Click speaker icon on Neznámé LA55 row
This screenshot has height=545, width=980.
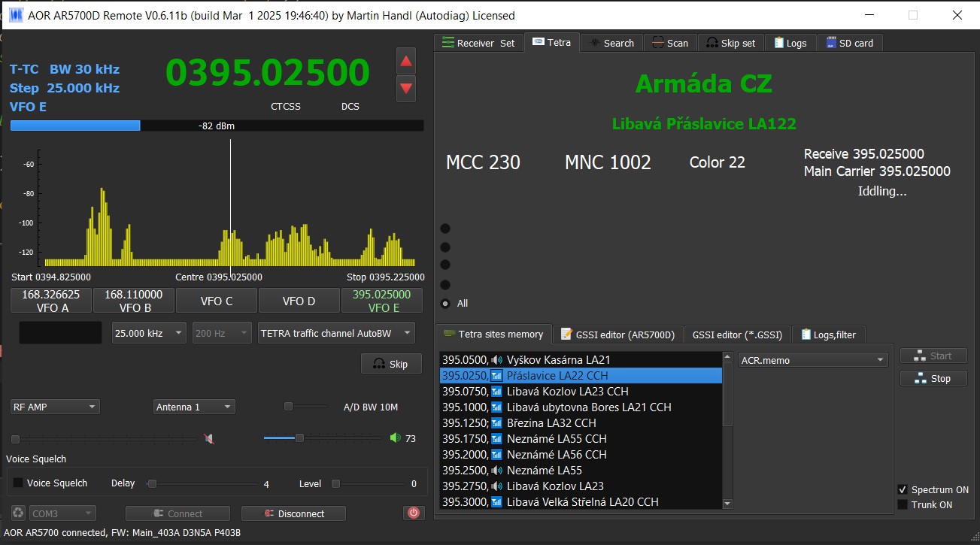(x=496, y=470)
